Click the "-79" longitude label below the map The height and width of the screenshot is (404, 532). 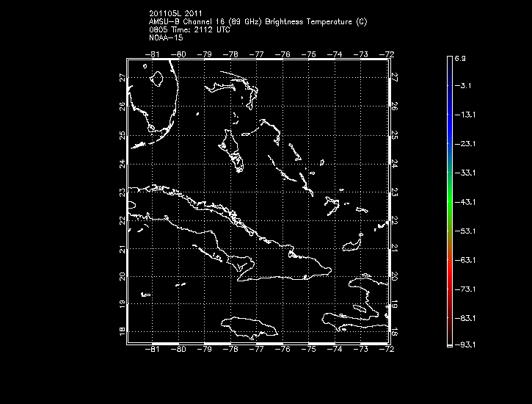coord(204,349)
